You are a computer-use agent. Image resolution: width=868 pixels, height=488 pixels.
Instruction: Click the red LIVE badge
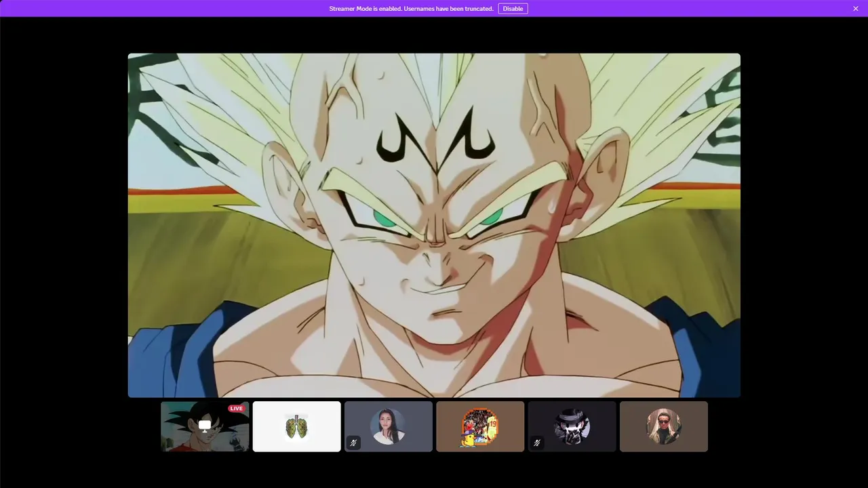pyautogui.click(x=236, y=408)
